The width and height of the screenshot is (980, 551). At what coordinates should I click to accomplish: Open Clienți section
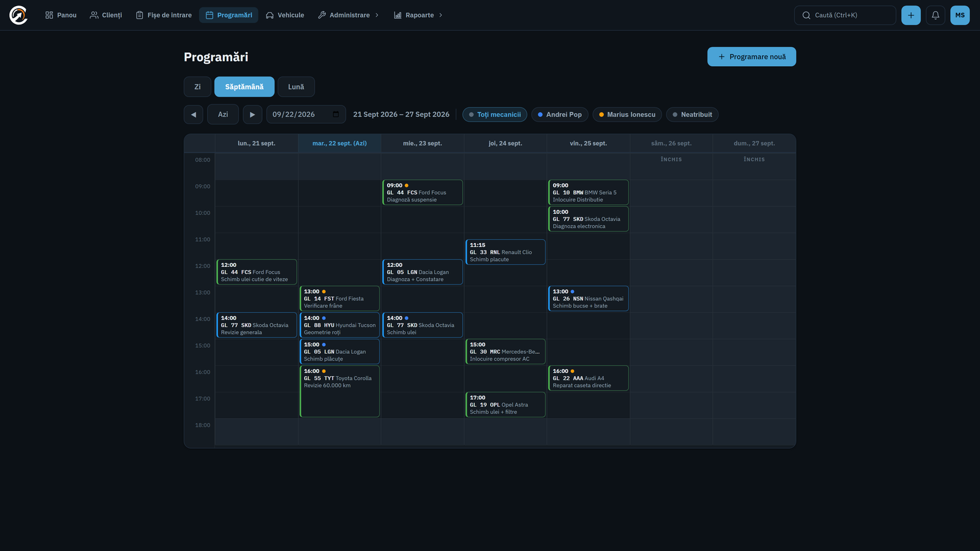tap(106, 15)
